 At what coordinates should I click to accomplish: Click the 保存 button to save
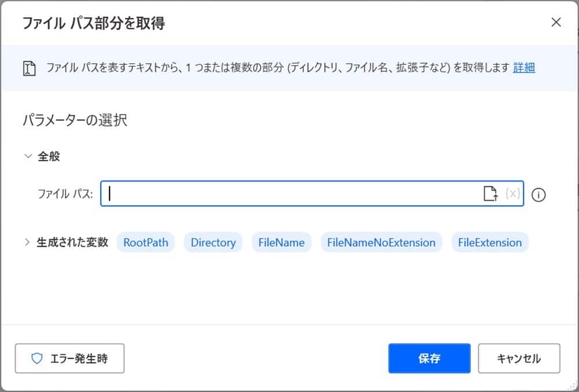click(429, 358)
